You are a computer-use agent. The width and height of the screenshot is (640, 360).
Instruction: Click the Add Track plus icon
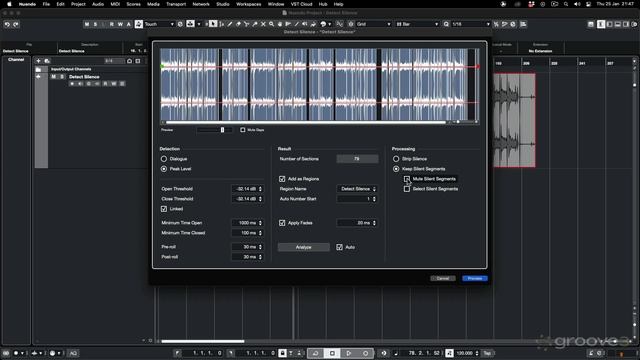38,61
